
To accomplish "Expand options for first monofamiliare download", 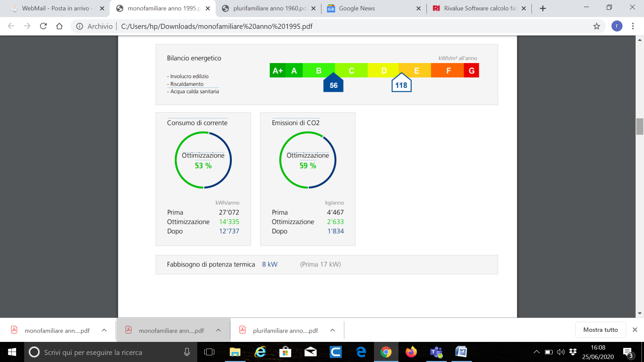I will point(104,330).
